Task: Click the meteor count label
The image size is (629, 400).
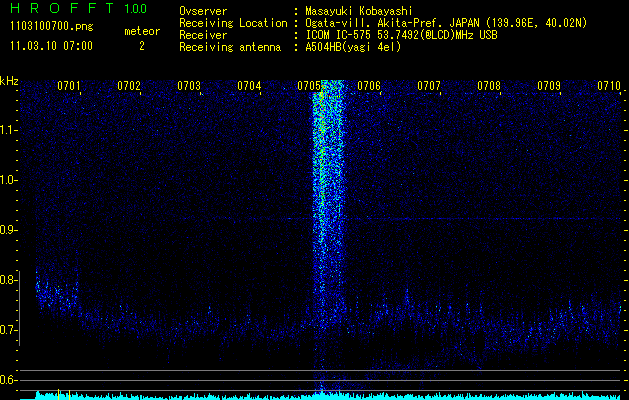Action: pyautogui.click(x=142, y=31)
